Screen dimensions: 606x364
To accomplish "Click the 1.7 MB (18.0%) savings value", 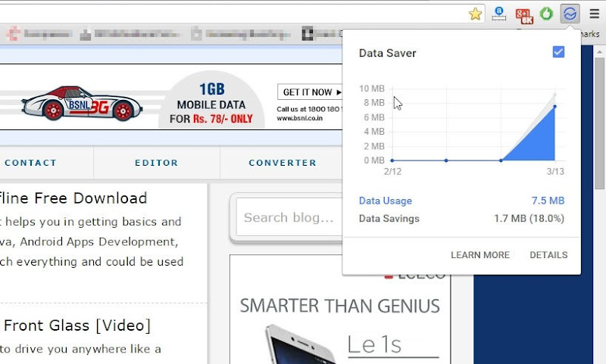I will (x=529, y=219).
